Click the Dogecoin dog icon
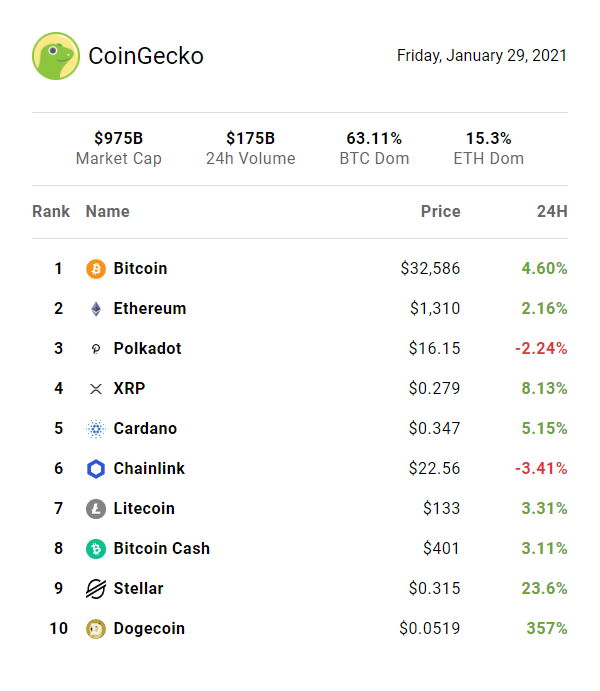Image resolution: width=600 pixels, height=691 pixels. [x=96, y=629]
